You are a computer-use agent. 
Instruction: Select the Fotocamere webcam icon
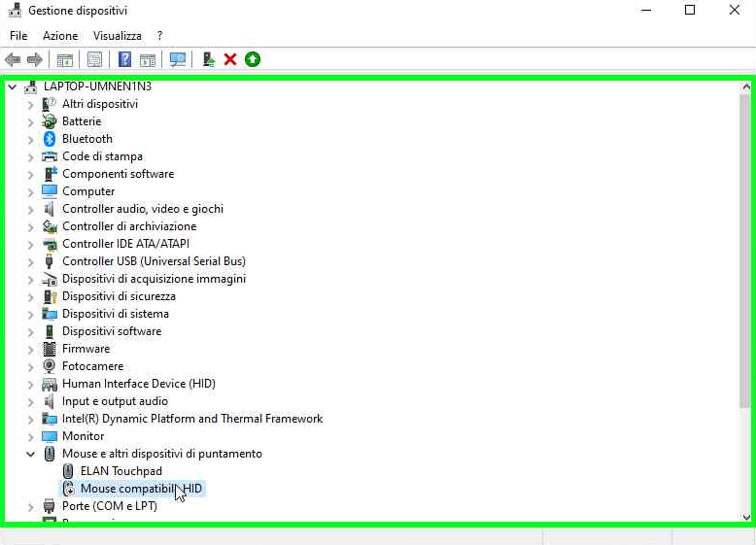(x=50, y=366)
